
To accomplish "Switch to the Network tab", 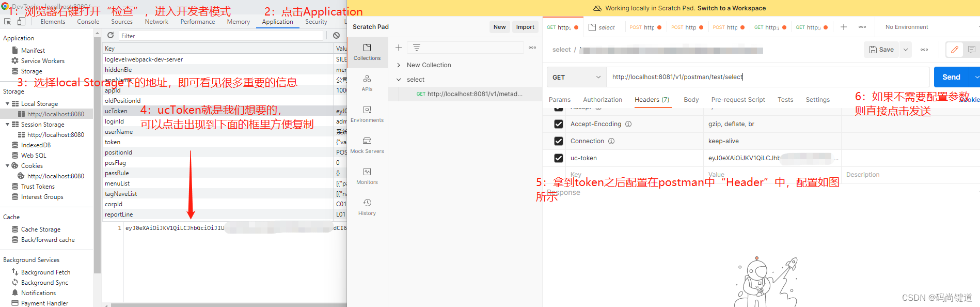I will (x=156, y=22).
